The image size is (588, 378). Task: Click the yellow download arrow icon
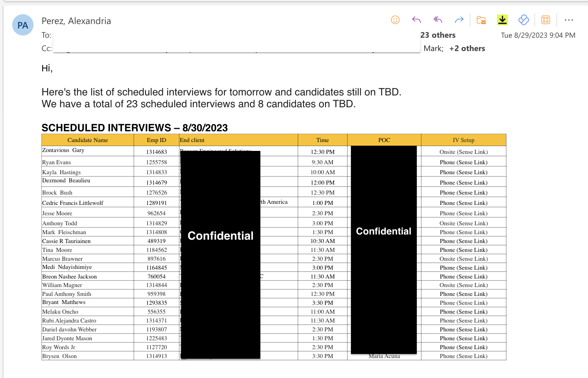[502, 20]
